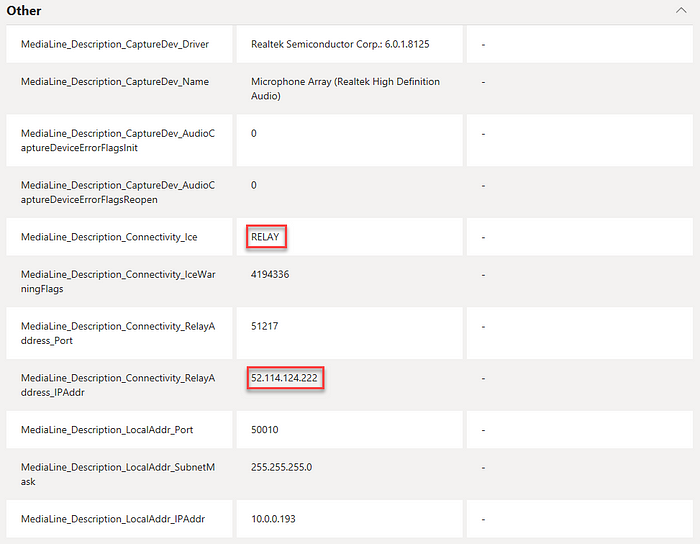Select value 'Realtek Semiconductor Corp.: 6.0.1.8125'

pos(340,44)
